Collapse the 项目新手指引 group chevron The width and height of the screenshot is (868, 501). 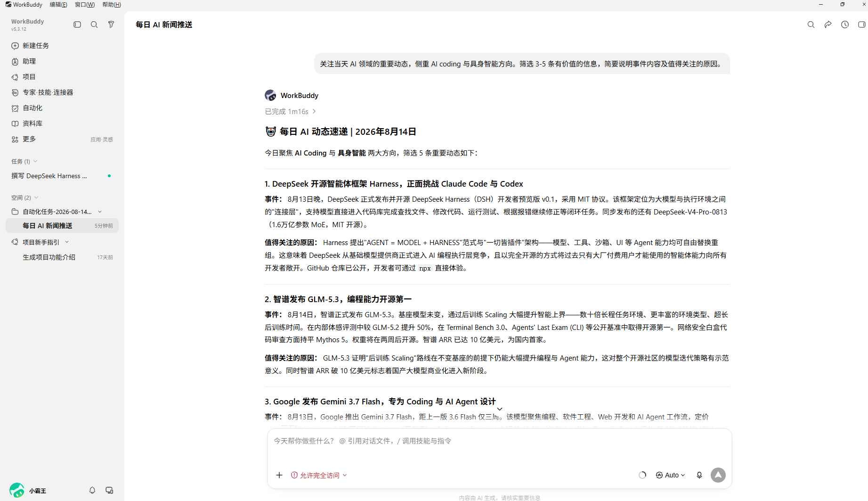coord(67,242)
